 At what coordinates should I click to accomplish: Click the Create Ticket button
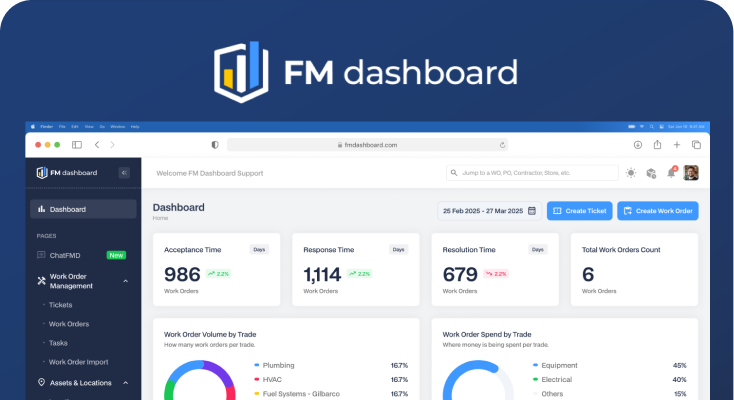[x=580, y=211]
